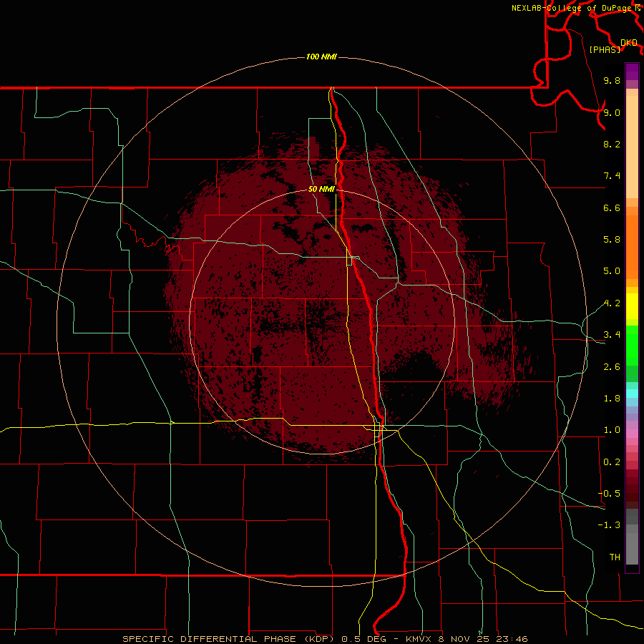This screenshot has width=644, height=644.
Task: Click the 7.4 value on the color scale
Action: click(612, 176)
